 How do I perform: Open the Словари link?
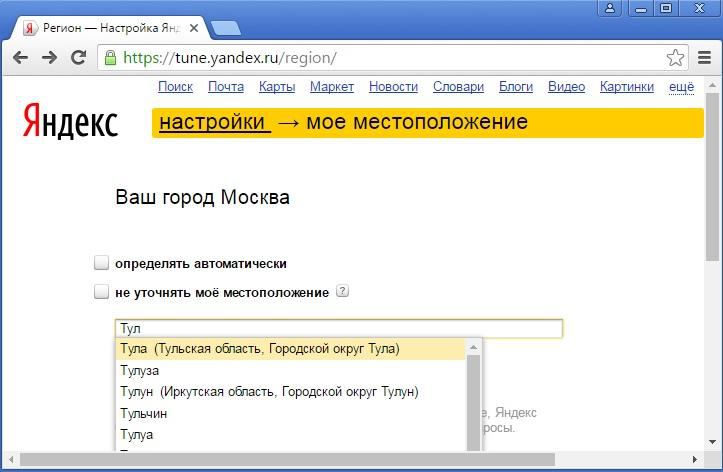tap(458, 87)
